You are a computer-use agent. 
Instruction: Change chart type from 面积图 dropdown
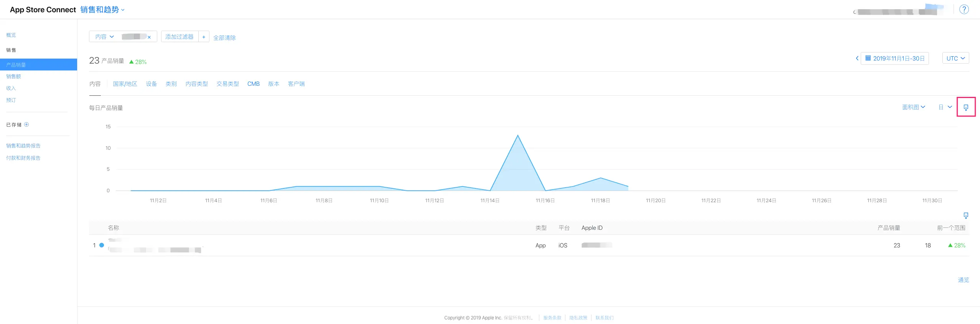[x=914, y=107]
